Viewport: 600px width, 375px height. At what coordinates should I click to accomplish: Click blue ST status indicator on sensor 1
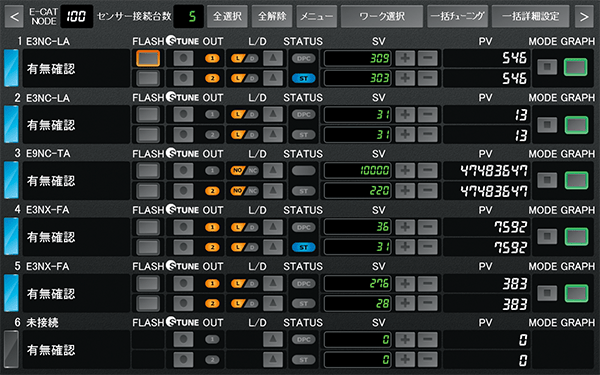point(304,78)
